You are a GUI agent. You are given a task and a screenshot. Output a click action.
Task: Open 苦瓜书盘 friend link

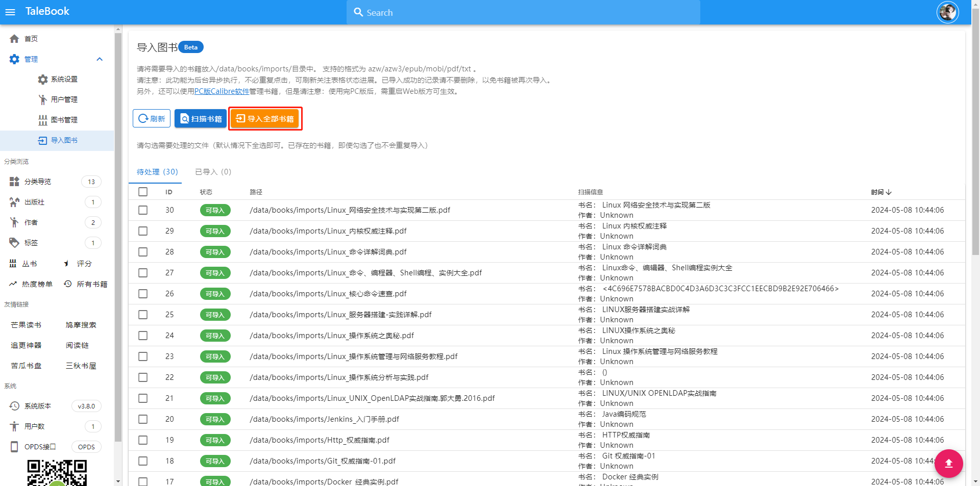pos(26,366)
